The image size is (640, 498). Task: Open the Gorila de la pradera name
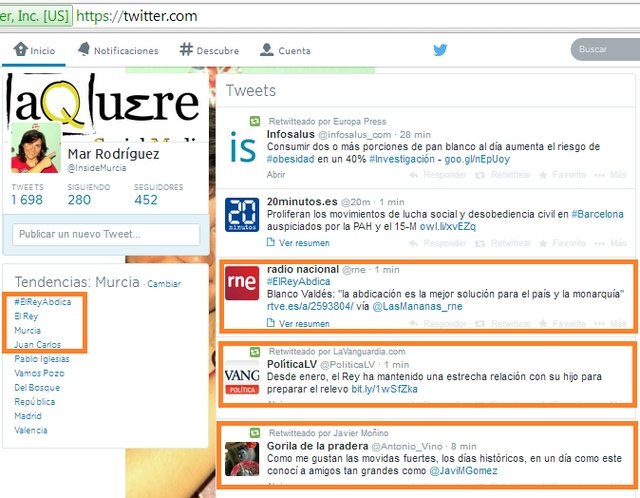point(318,446)
